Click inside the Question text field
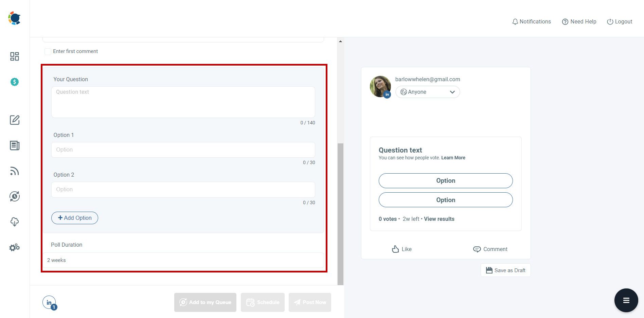 pos(183,102)
